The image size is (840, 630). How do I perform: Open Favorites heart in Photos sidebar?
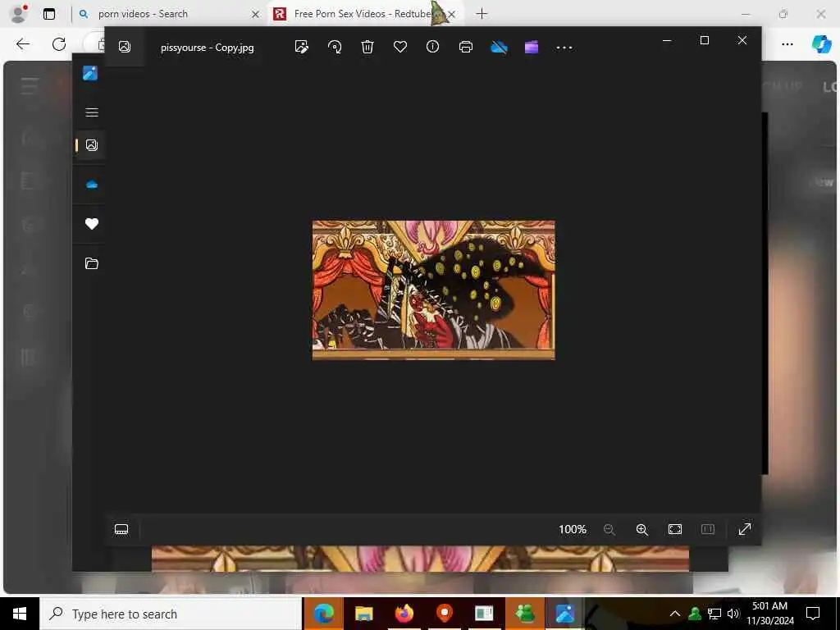click(x=92, y=224)
